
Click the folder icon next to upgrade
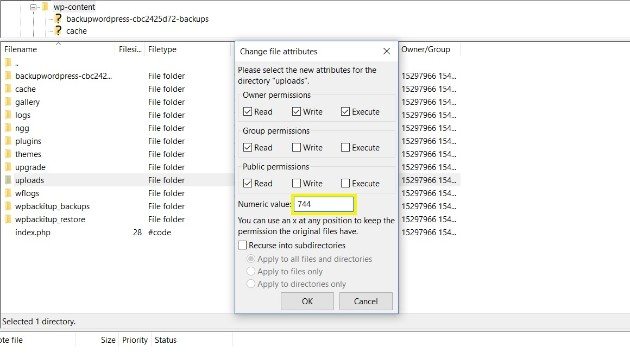[8, 167]
